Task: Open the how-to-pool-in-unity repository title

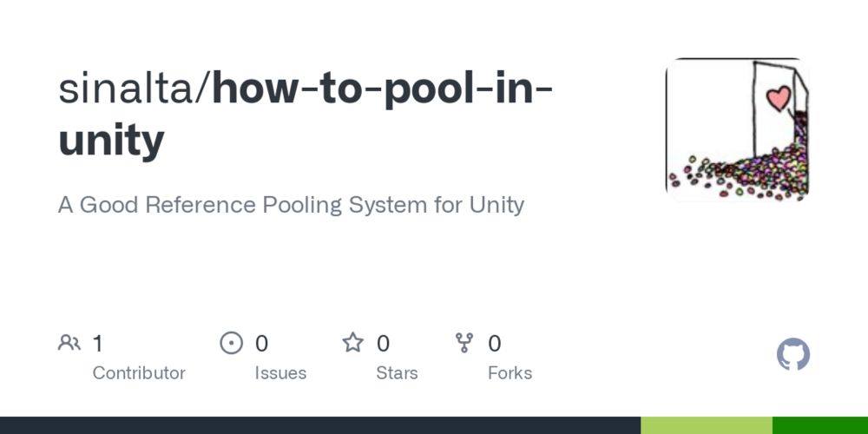Action: click(306, 114)
